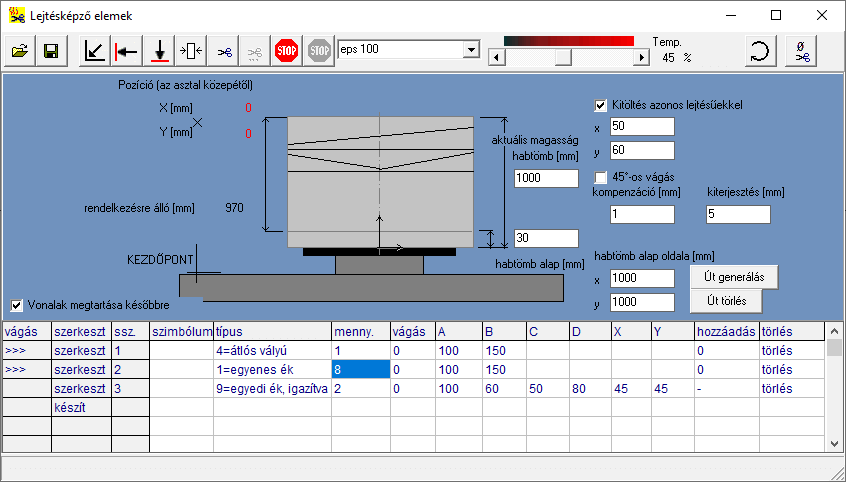Viewport: 846px width, 482px height.
Task: Click the move-left-to-limit arrow icon
Action: click(126, 50)
